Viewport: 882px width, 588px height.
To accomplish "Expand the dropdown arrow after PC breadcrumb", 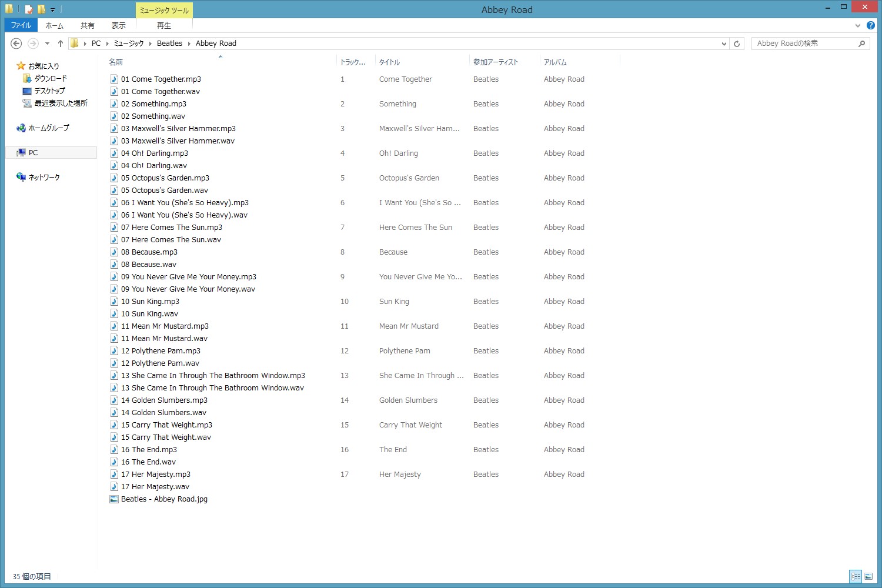I will coord(108,44).
